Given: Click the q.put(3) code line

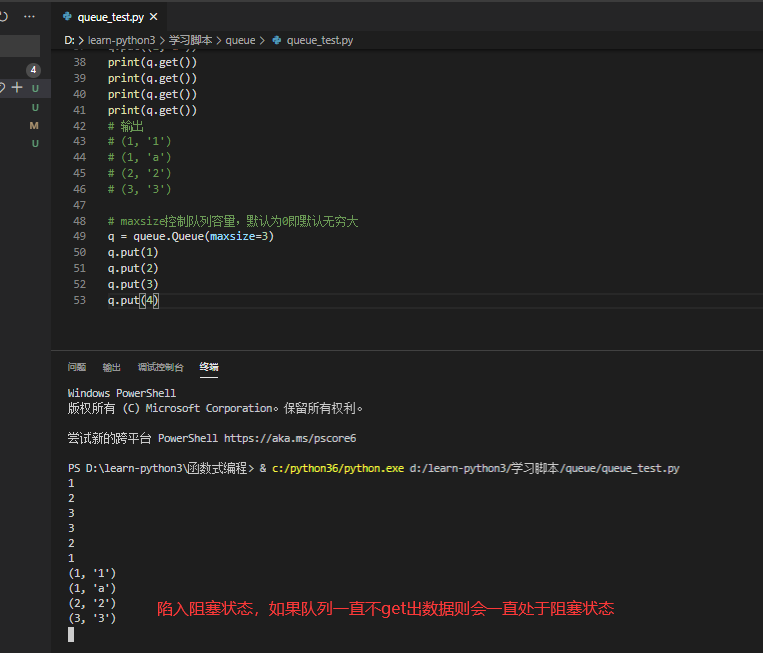Looking at the screenshot, I should click(x=133, y=284).
